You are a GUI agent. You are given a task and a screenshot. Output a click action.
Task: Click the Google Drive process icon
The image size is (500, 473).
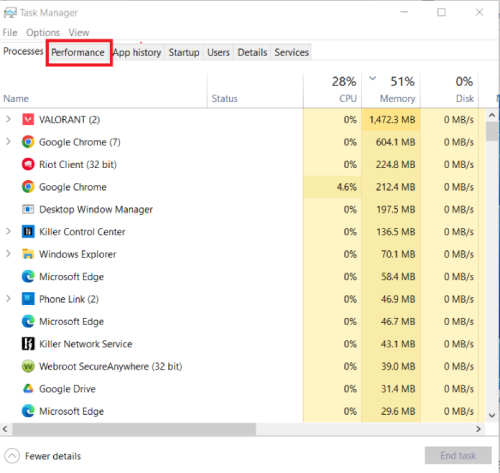[28, 389]
